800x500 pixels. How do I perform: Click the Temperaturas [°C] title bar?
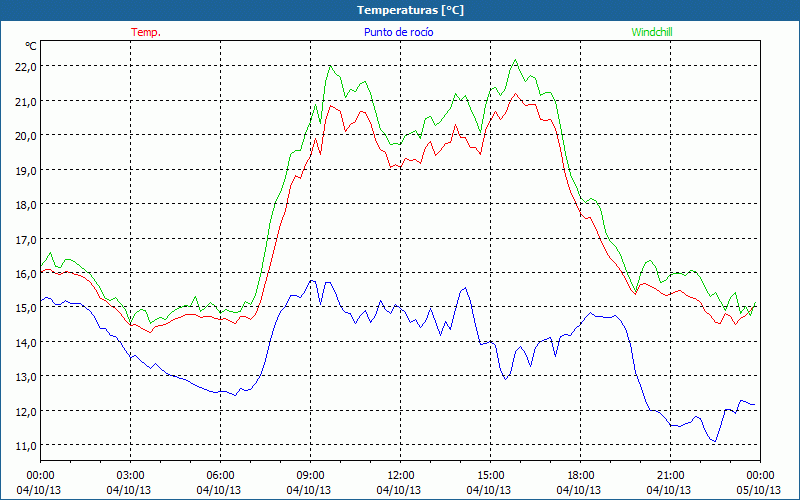400,10
